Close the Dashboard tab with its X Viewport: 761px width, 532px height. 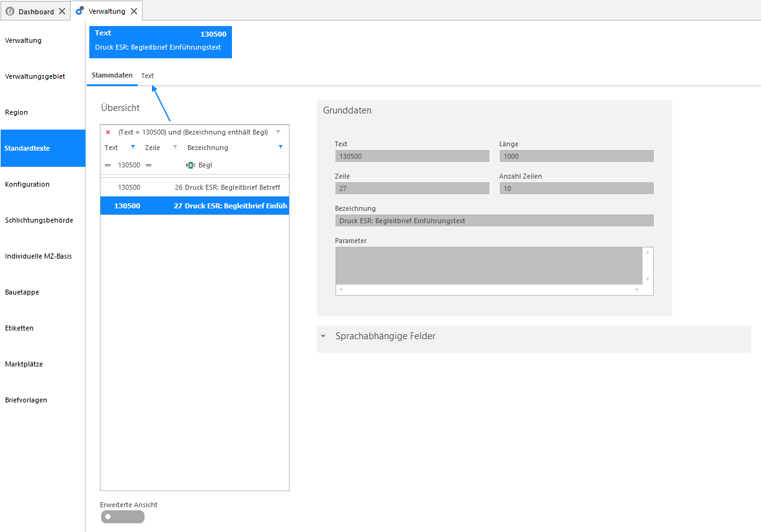click(x=62, y=12)
